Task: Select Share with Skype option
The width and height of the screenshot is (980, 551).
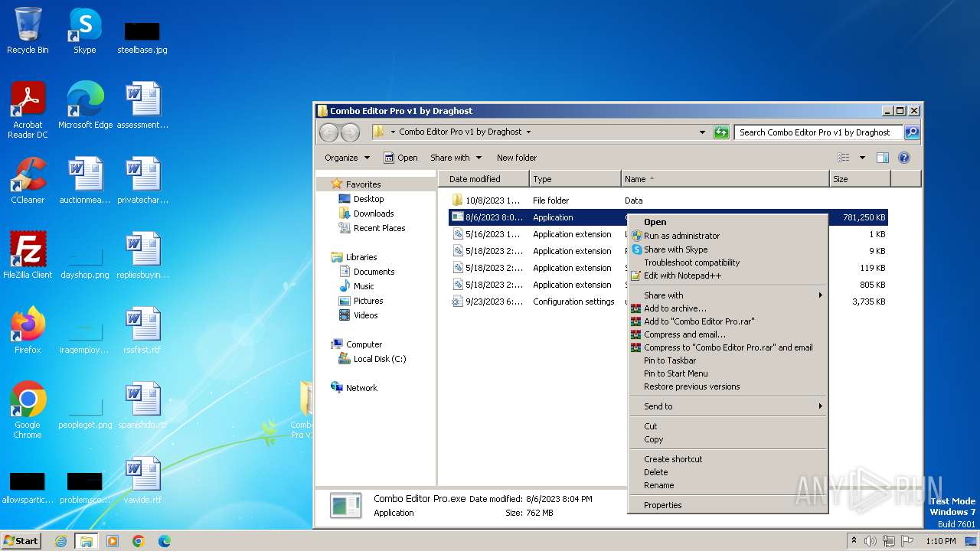Action: (727, 249)
